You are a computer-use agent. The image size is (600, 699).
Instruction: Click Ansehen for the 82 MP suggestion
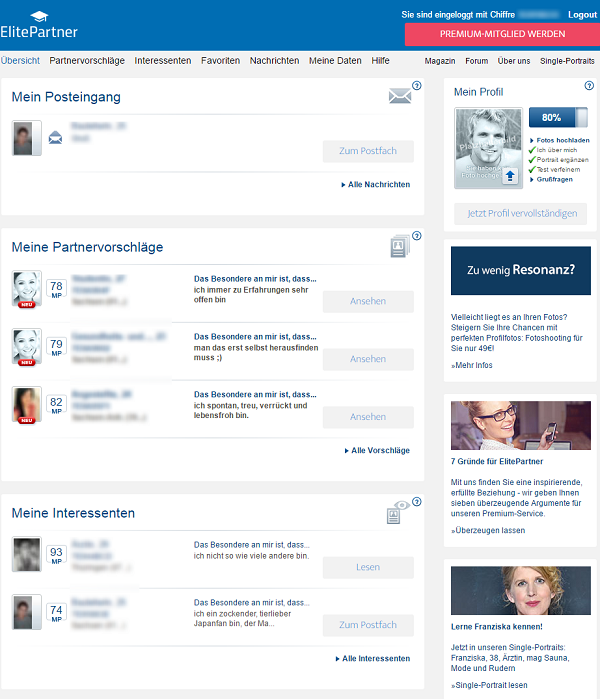pos(368,417)
